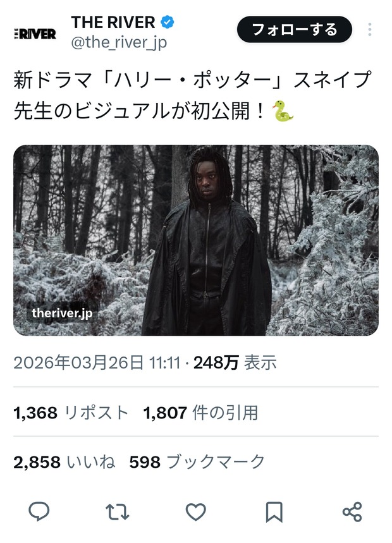Tap the フォローする follow button

pos(295,30)
